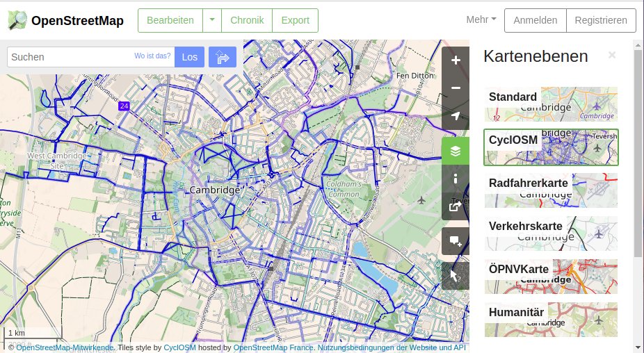Viewport: 644px width, 353px height.
Task: Zoom in with the plus button
Action: coord(456,60)
